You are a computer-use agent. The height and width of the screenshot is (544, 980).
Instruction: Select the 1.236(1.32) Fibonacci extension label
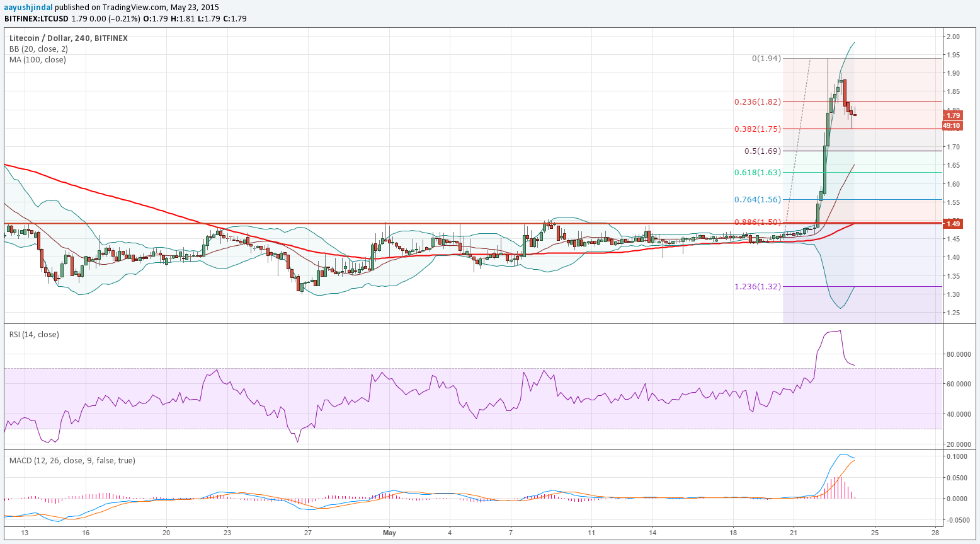[x=758, y=287]
